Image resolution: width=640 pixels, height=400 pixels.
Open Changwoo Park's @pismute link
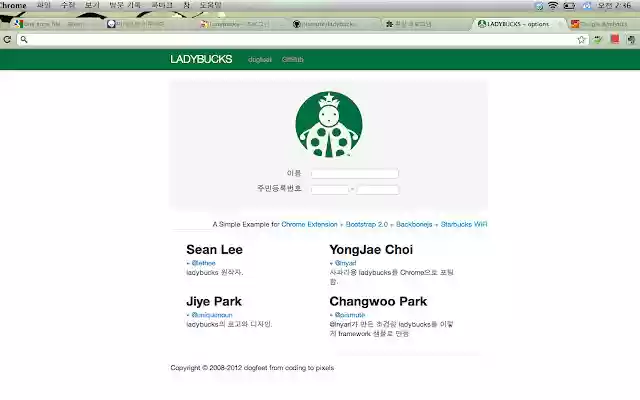pos(350,315)
